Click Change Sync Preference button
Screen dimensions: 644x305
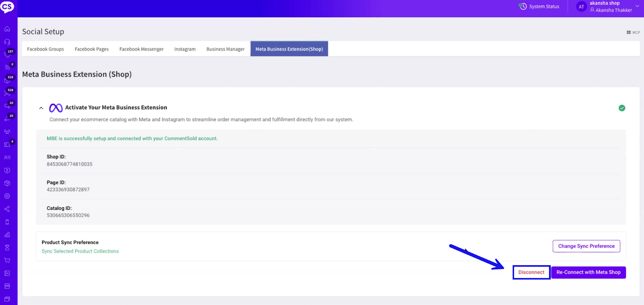tap(586, 246)
